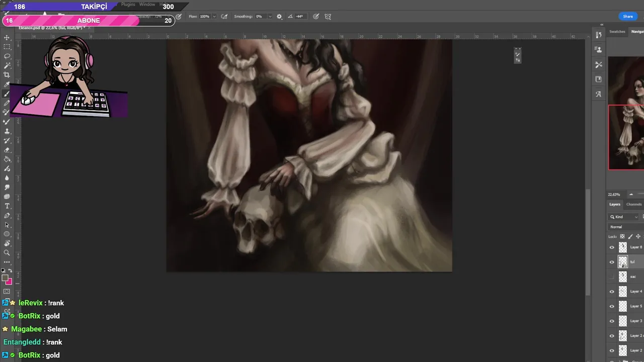The height and width of the screenshot is (362, 644).
Task: Select the Hand tool
Action: pyautogui.click(x=7, y=243)
